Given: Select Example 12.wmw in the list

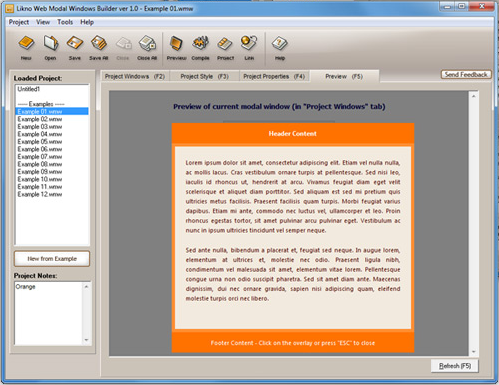Looking at the screenshot, I should (x=52, y=194).
